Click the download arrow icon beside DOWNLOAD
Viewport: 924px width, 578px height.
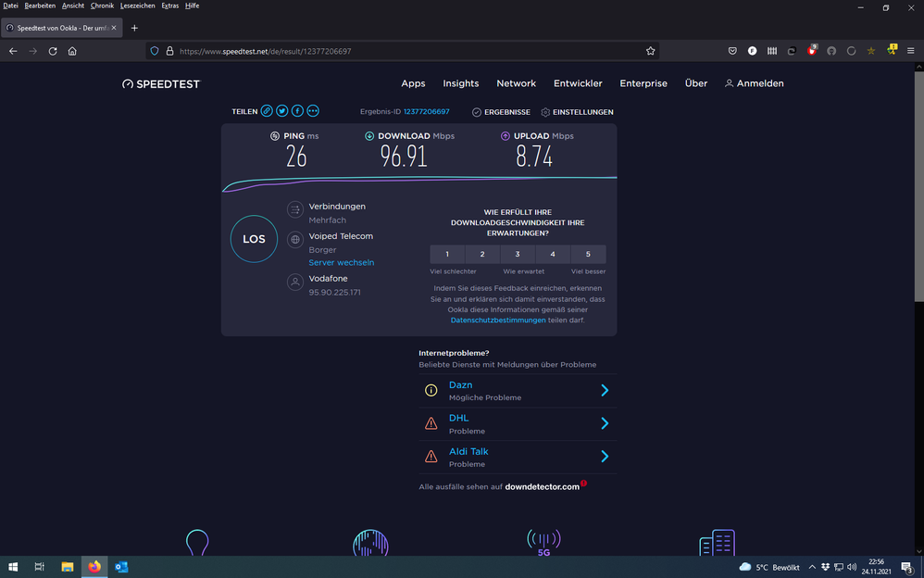369,136
